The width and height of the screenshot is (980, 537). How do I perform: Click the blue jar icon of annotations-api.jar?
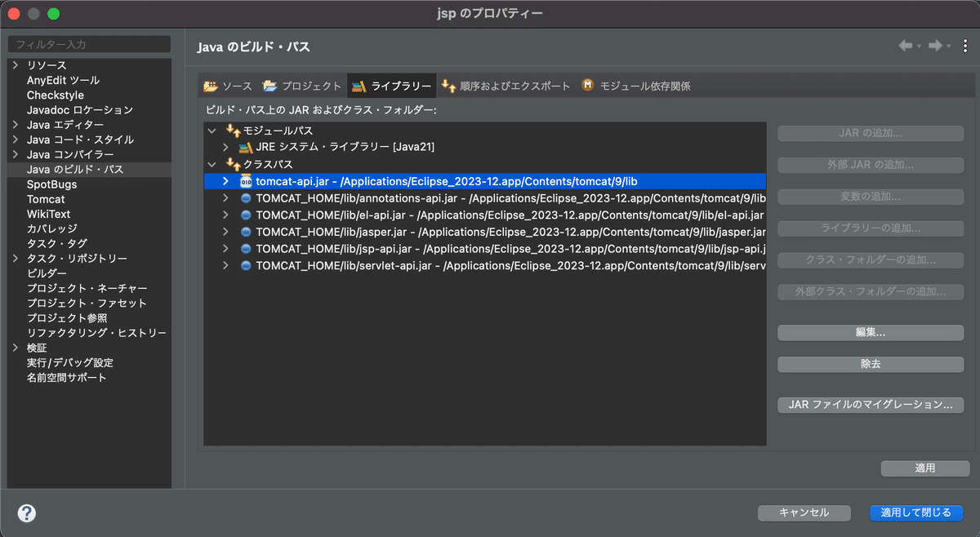[x=244, y=197]
